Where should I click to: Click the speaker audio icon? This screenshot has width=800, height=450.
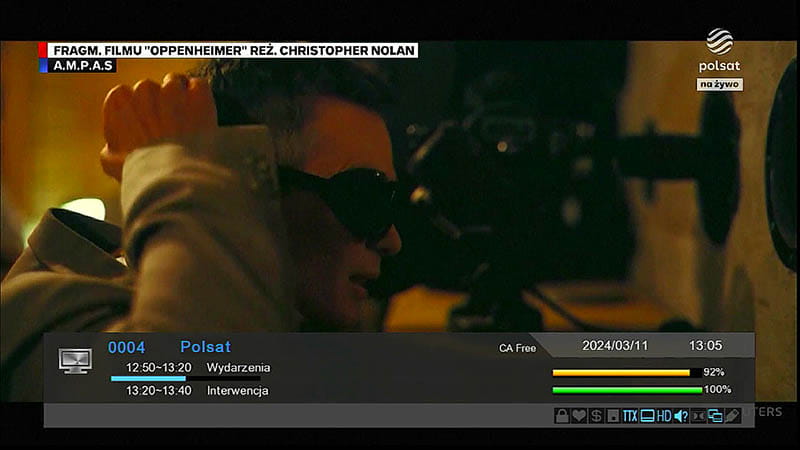(x=681, y=416)
